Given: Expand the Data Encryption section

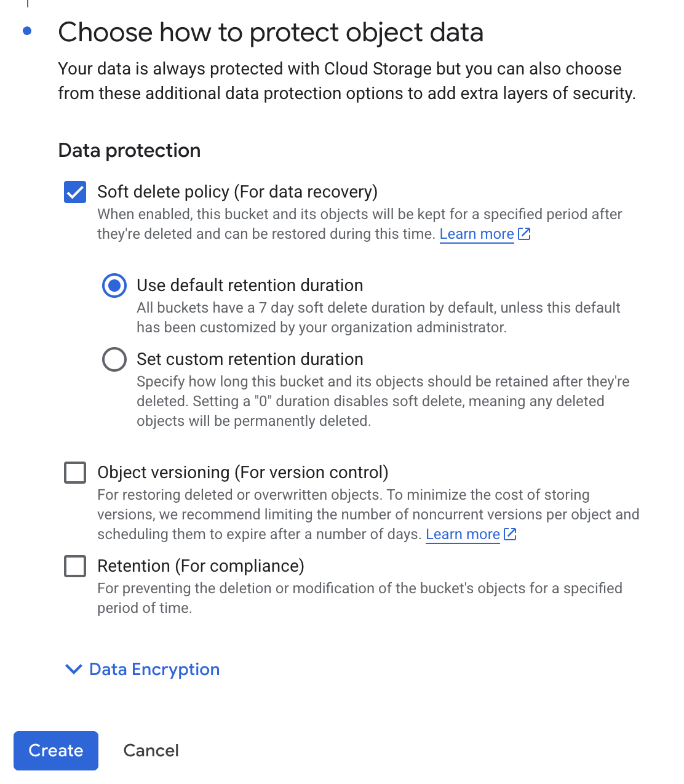Looking at the screenshot, I should tap(154, 670).
